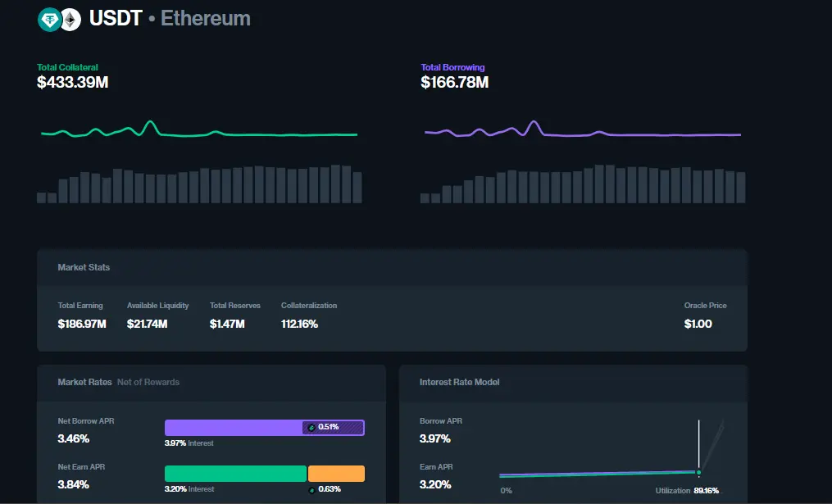Click the striped 0.51% reward segment
The width and height of the screenshot is (832, 504).
click(334, 428)
